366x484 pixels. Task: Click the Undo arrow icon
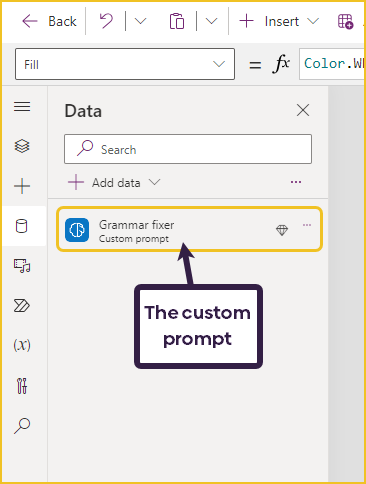106,21
